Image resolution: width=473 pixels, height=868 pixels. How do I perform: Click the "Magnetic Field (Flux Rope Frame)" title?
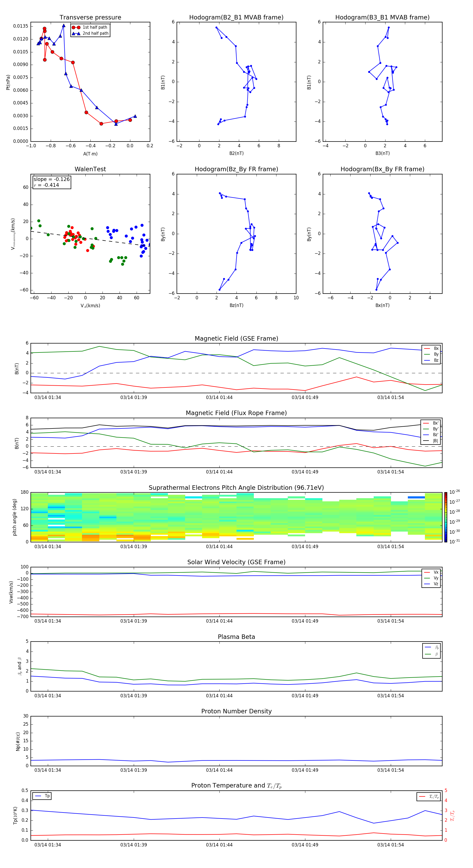pyautogui.click(x=236, y=413)
